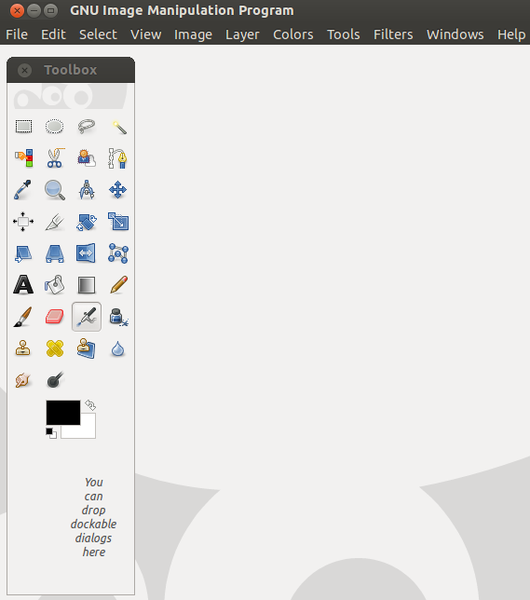Click the black foreground color swatch
This screenshot has width=530, height=600.
pos(61,411)
